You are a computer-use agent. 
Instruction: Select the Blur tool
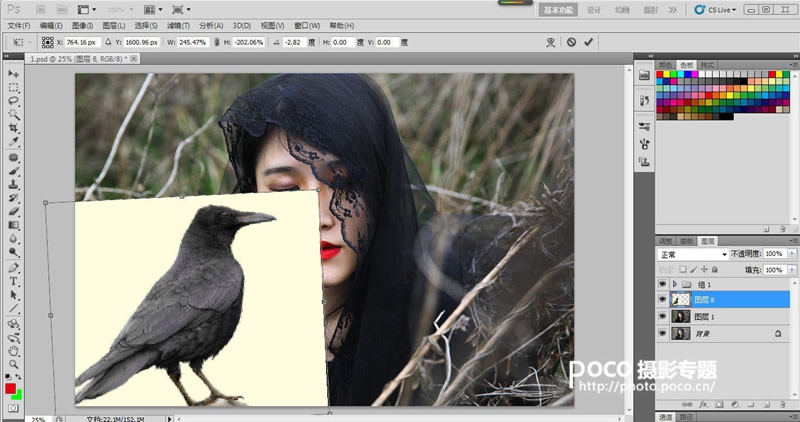(x=13, y=238)
